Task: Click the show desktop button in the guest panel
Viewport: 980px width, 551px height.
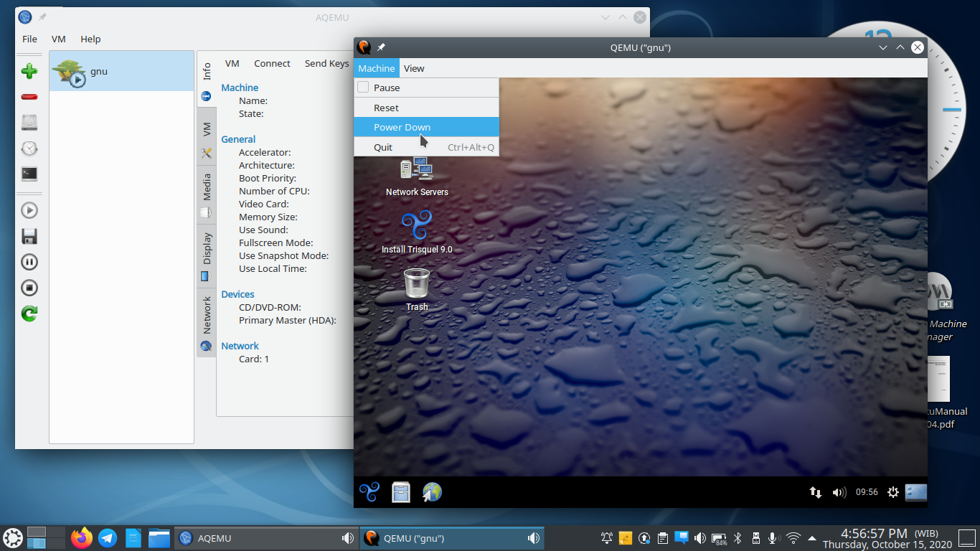Action: (916, 492)
